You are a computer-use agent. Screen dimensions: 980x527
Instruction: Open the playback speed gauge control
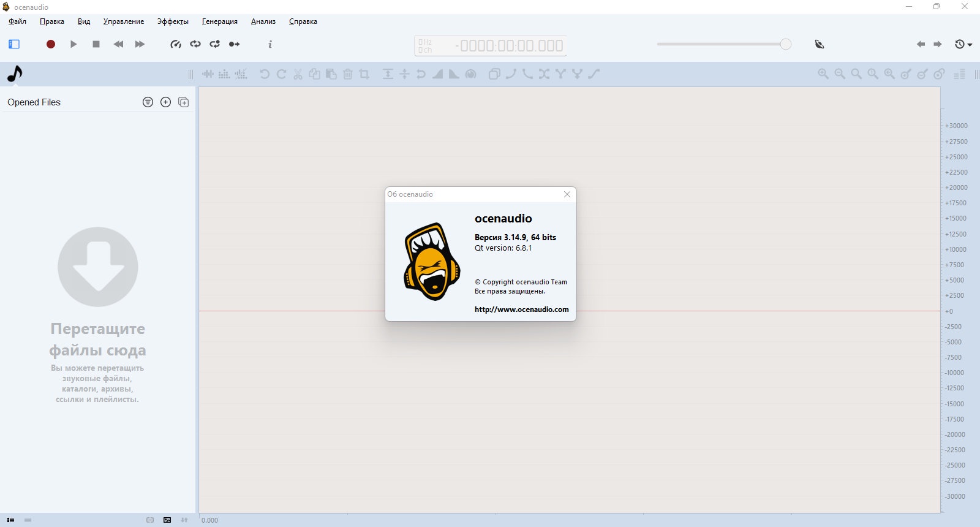tap(176, 44)
